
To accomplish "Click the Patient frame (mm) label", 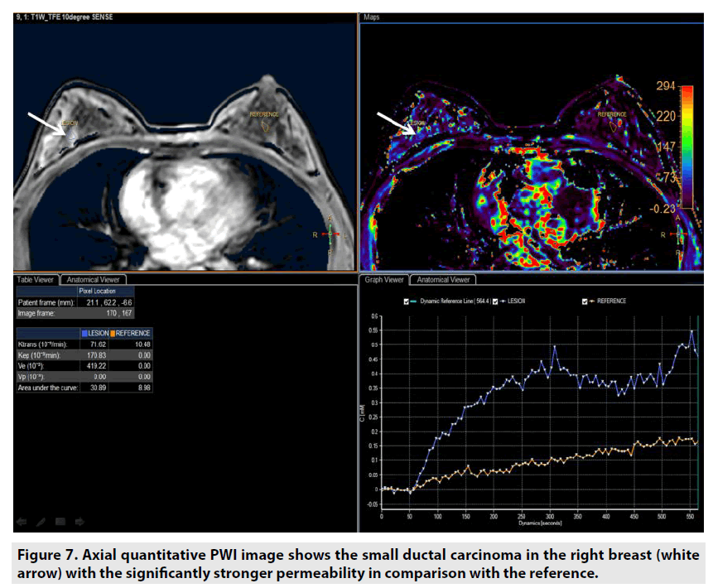I will pyautogui.click(x=46, y=302).
